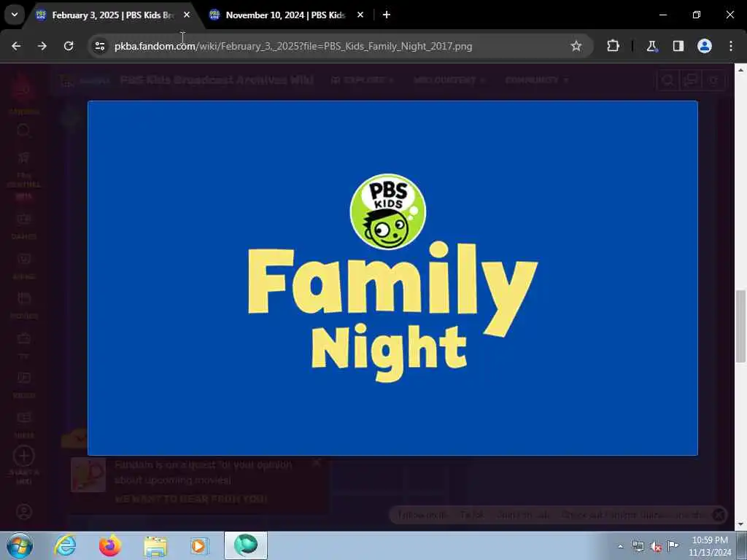Close the bottom follow bar
This screenshot has width=747, height=560.
click(x=719, y=514)
